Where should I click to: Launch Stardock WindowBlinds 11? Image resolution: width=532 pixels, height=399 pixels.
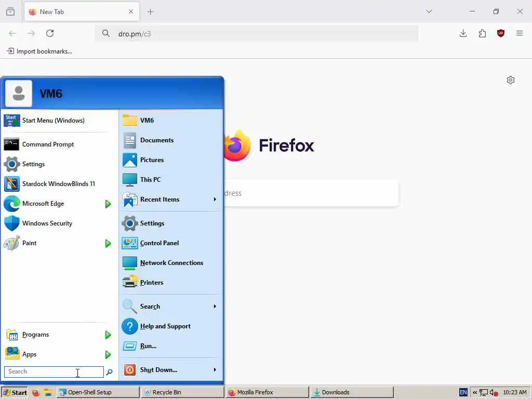(x=59, y=183)
